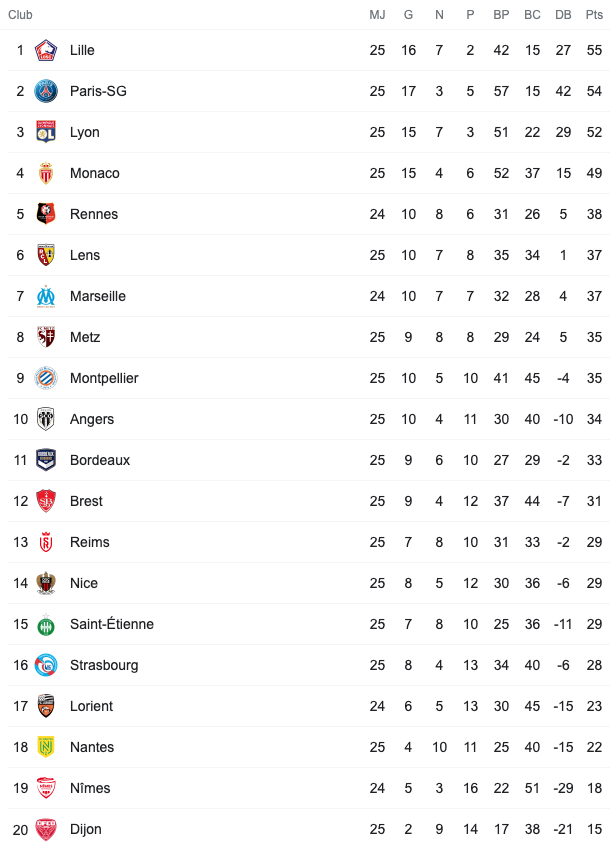Viewport: 610px width, 846px height.
Task: Select the Montpellier club badge
Action: 46,378
